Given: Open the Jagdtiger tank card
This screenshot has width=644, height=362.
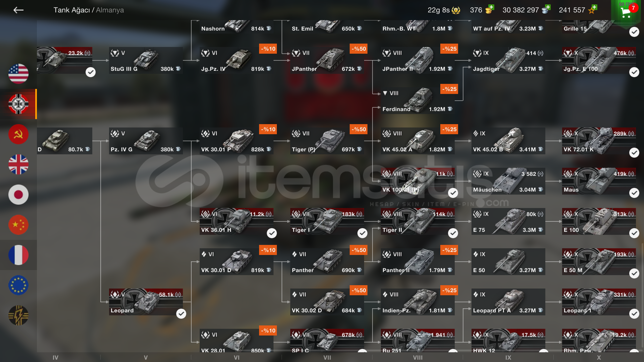Looking at the screenshot, I should 508,60.
